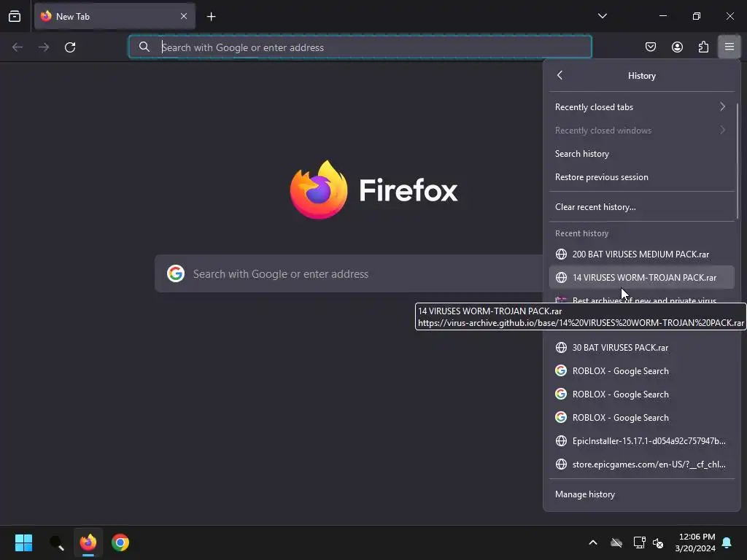This screenshot has height=560, width=747.
Task: Select Search history
Action: coord(641,153)
